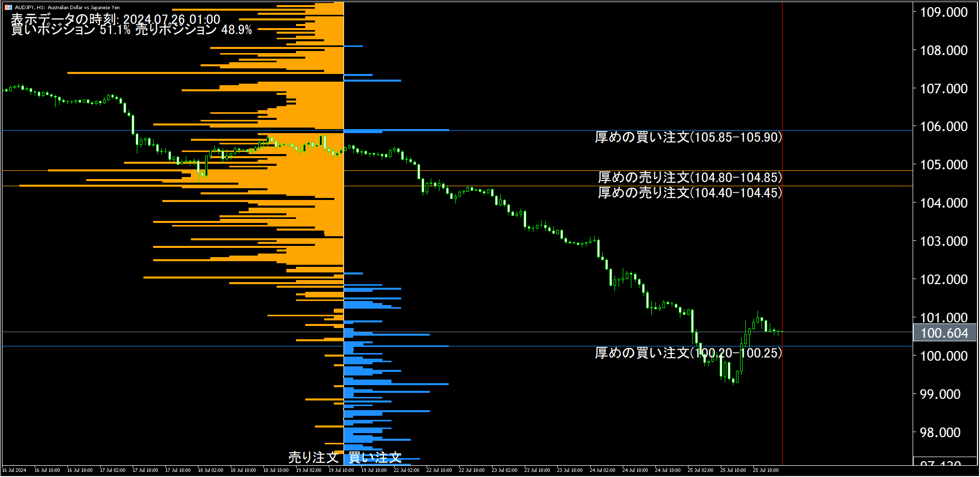
Task: Click the 101.000 price scale value
Action: [944, 318]
